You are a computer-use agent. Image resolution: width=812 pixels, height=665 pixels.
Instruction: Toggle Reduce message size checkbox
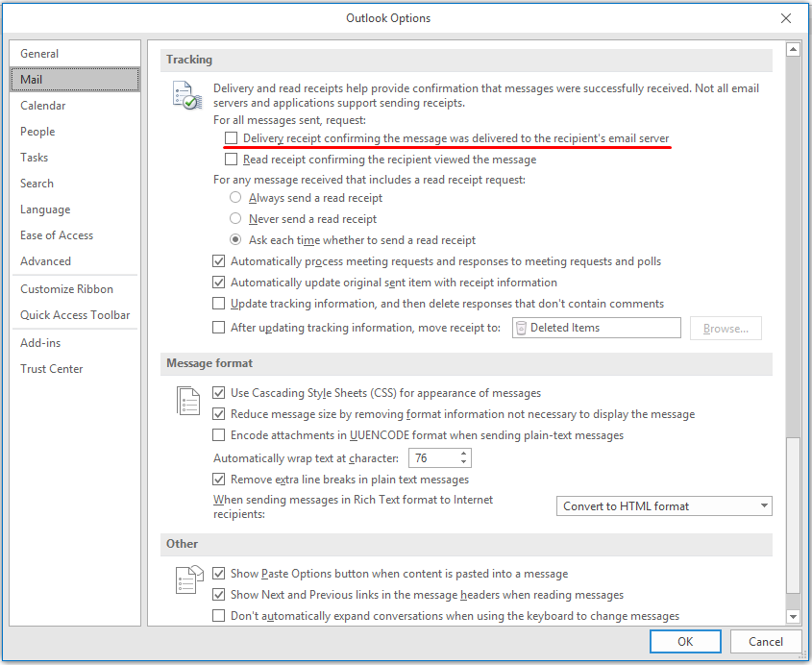[218, 414]
